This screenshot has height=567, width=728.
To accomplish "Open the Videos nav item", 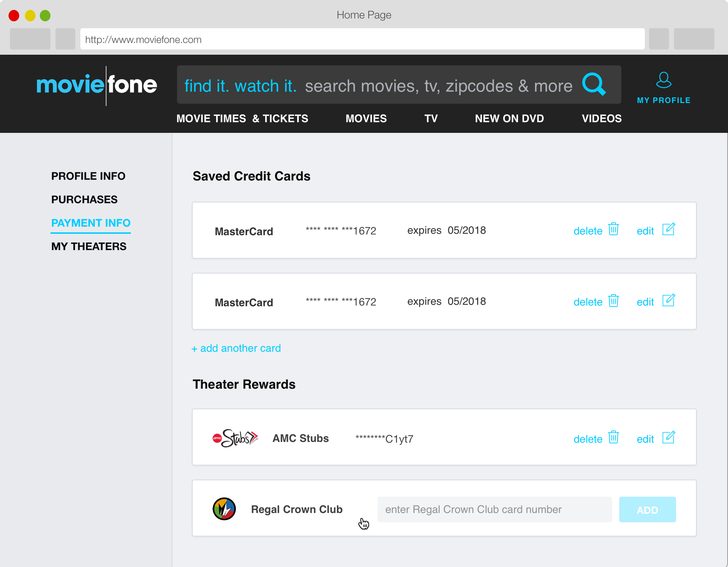I will tap(601, 118).
